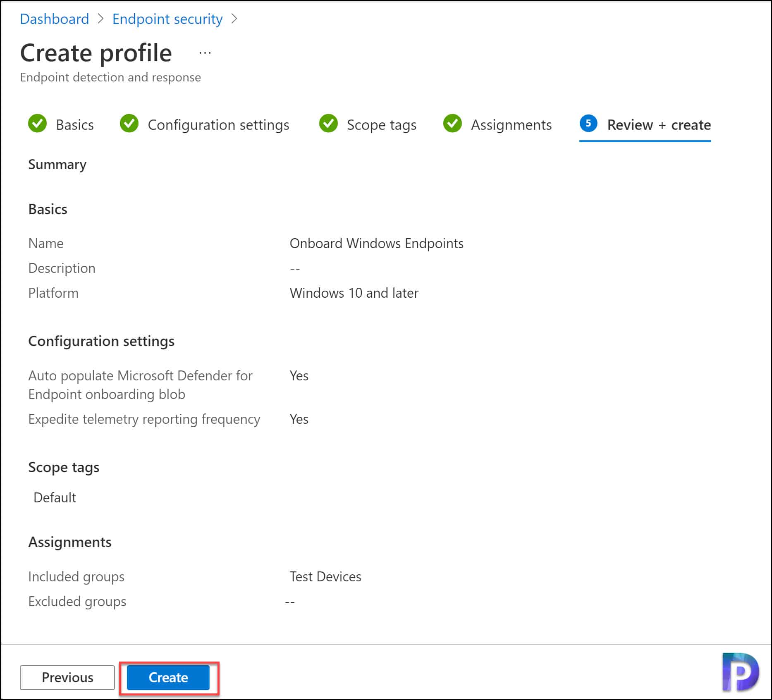
Task: Click the 'Default' scope tag entry
Action: click(x=55, y=498)
